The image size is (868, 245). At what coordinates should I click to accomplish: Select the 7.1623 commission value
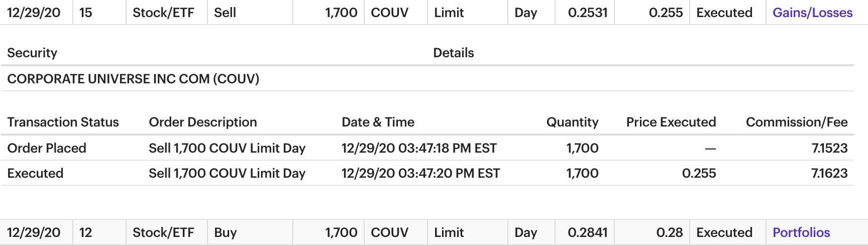[x=829, y=173]
